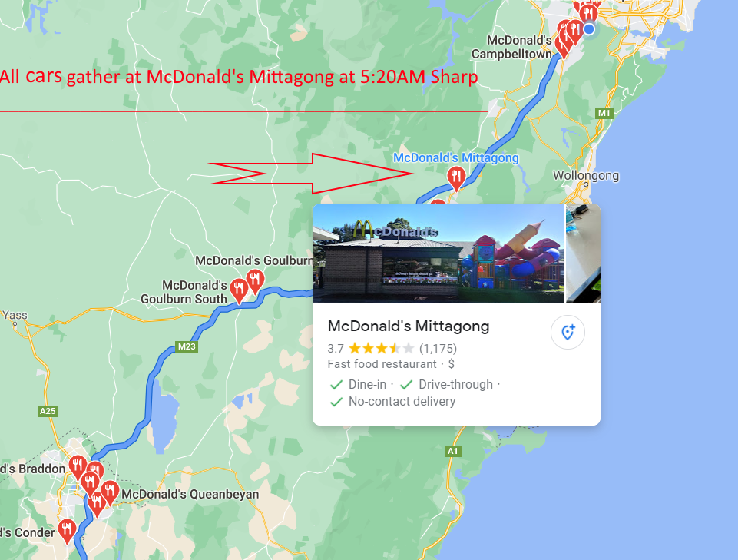Viewport: 738px width, 560px height.
Task: Click the A25 road marker
Action: tap(48, 411)
